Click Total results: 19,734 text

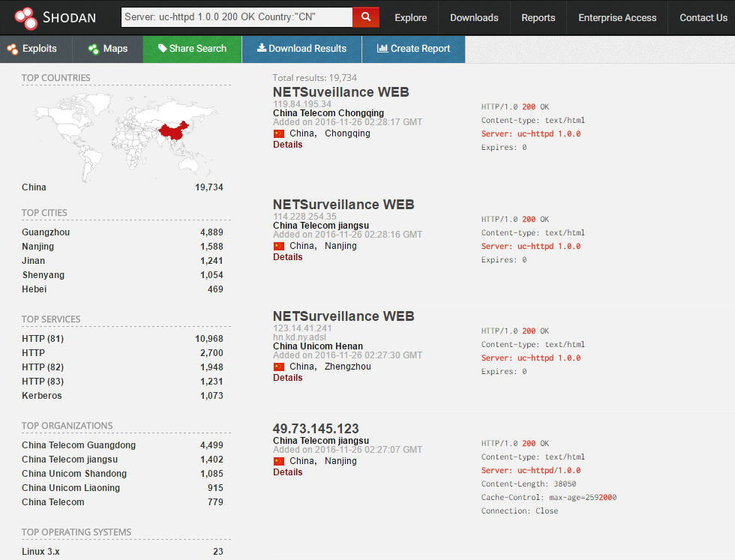[314, 78]
